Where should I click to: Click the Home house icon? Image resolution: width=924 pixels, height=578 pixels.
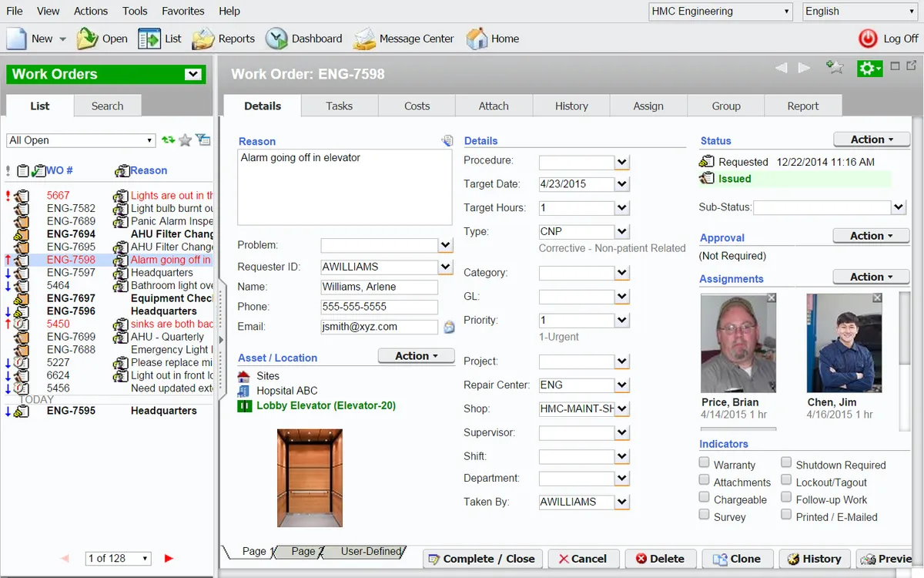[x=477, y=39]
